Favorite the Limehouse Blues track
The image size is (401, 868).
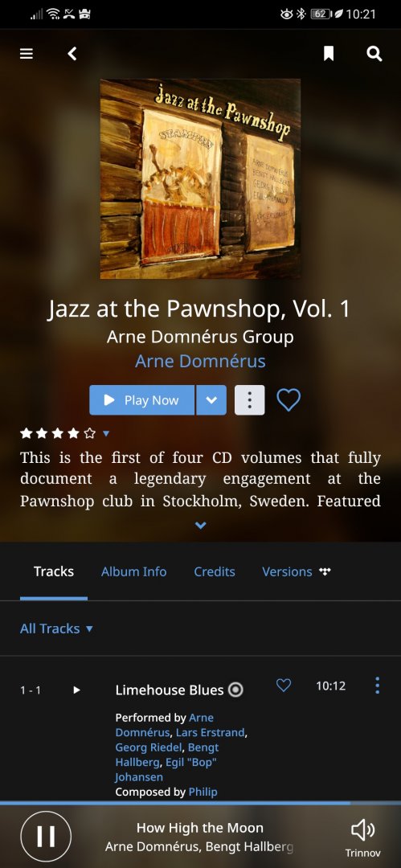tap(284, 686)
